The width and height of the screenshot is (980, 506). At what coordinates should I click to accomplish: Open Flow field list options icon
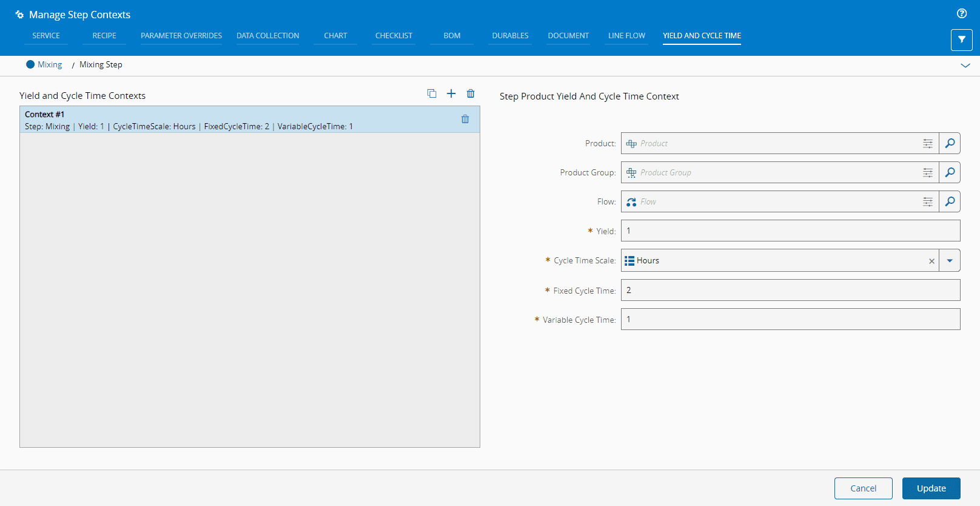click(x=927, y=201)
